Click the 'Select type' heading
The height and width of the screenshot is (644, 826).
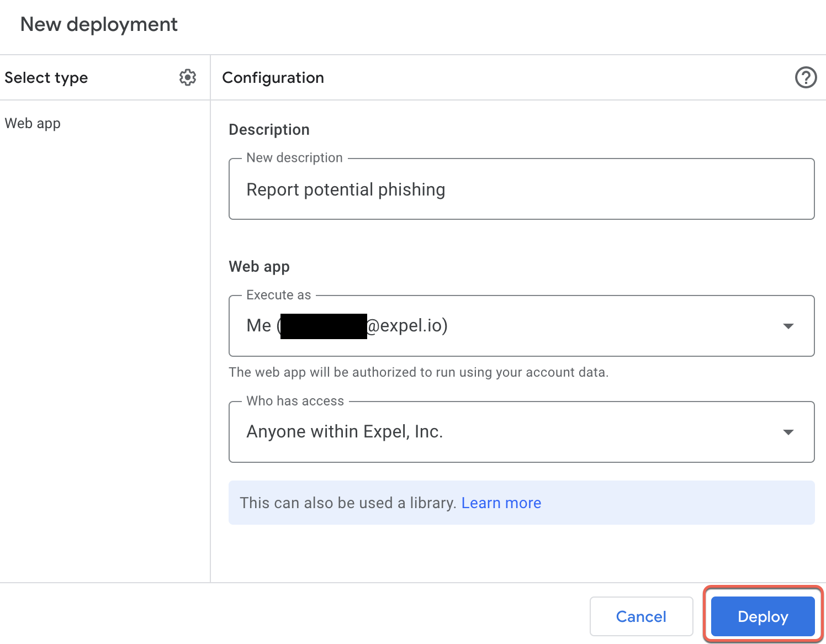pyautogui.click(x=46, y=78)
